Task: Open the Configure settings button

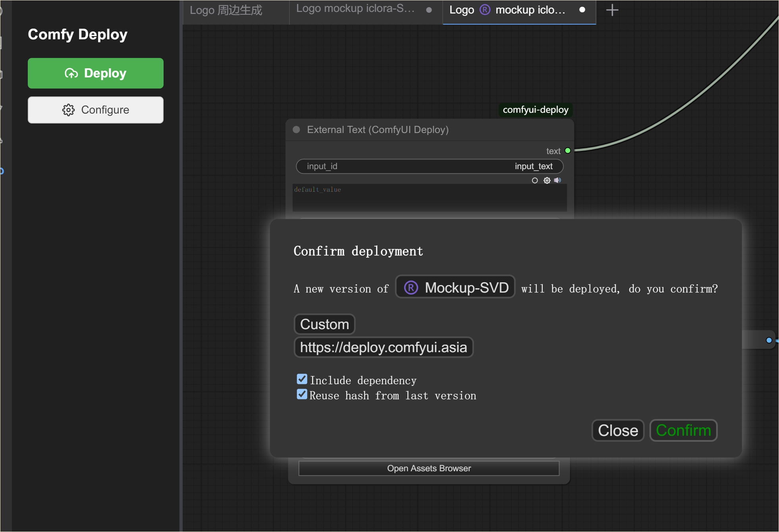Action: tap(95, 110)
